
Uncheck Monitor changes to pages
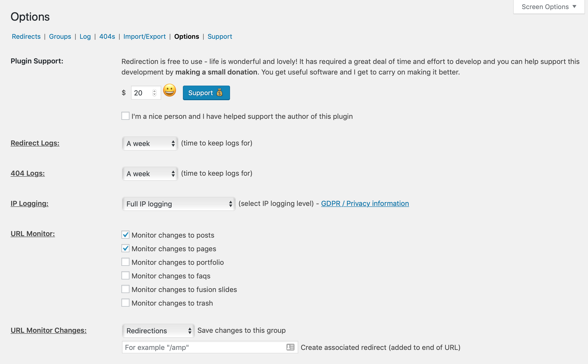[x=125, y=248]
